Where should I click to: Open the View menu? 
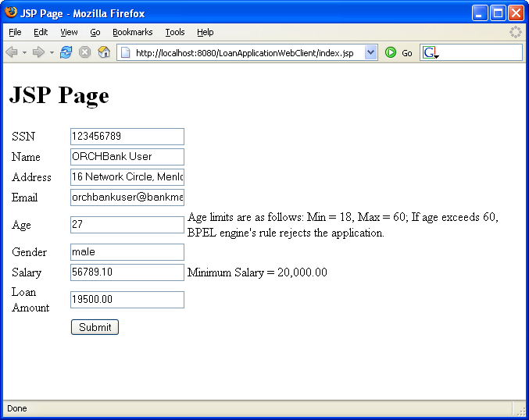69,32
